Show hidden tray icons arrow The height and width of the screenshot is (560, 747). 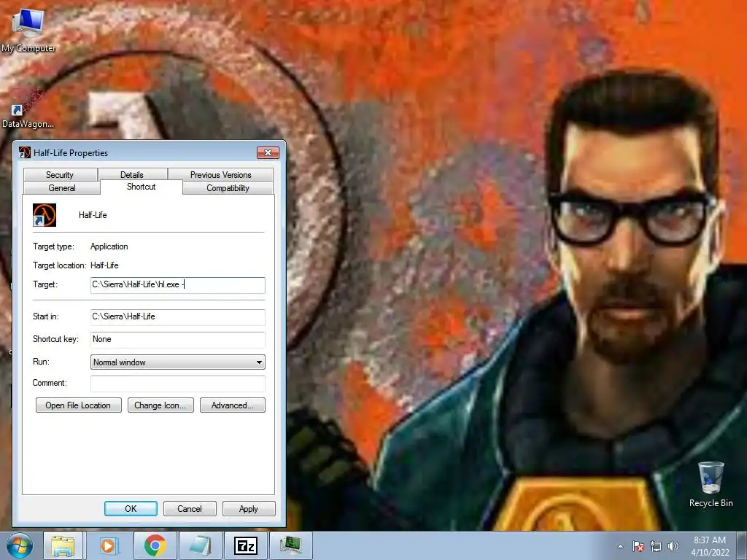pos(620,546)
